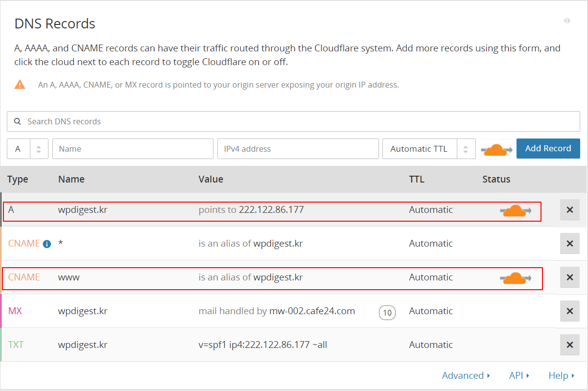This screenshot has height=391, width=588.
Task: Click alias value of the www record
Action: [x=251, y=277]
